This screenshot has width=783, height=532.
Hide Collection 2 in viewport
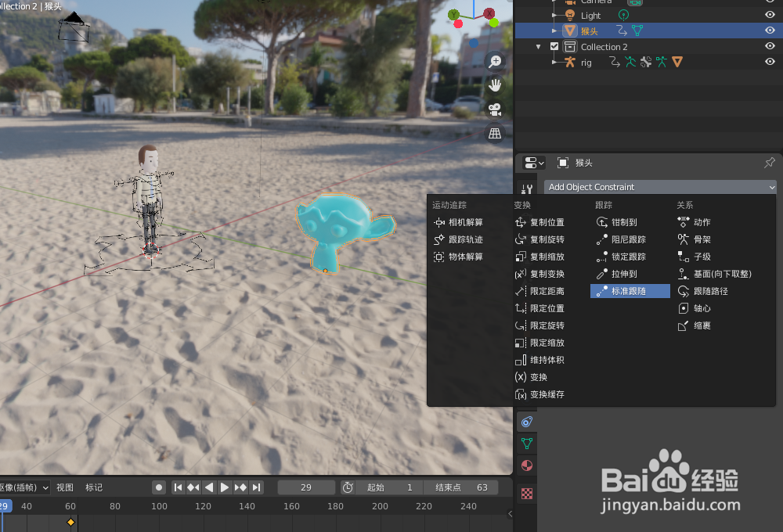(x=770, y=46)
